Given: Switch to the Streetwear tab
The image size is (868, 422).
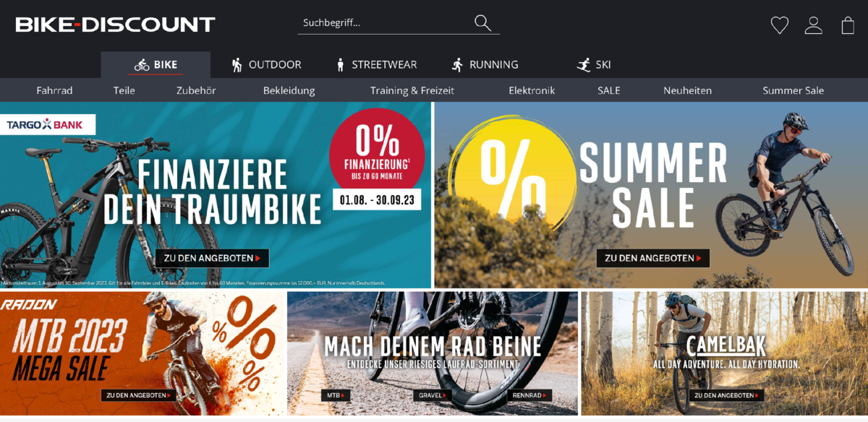Looking at the screenshot, I should tap(376, 65).
